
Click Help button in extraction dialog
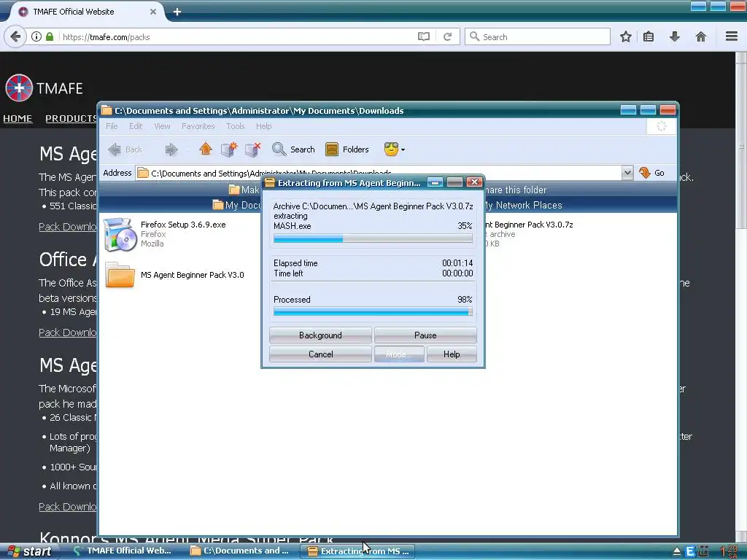pos(452,354)
